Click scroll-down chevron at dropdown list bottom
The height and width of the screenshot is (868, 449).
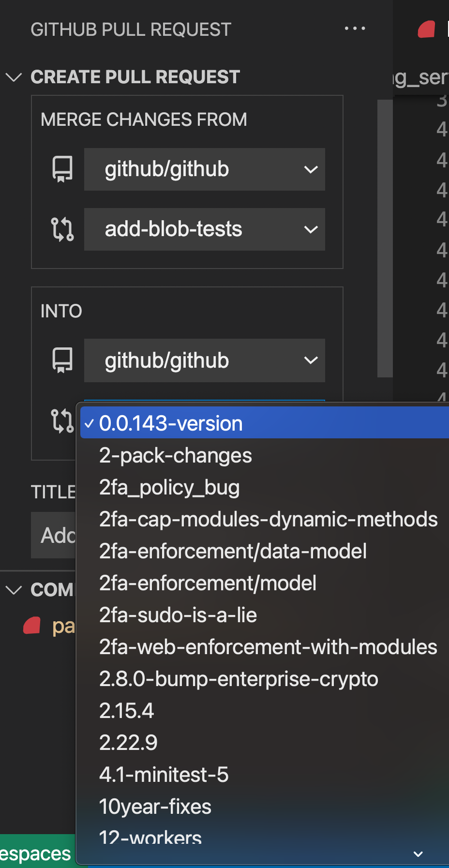tap(418, 854)
